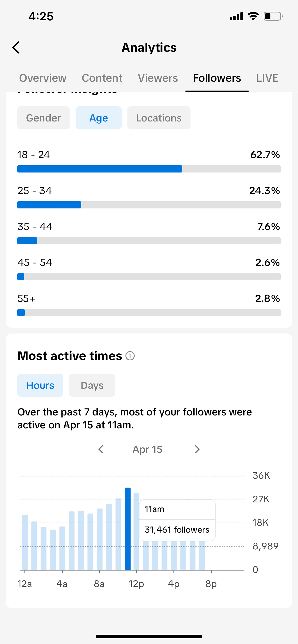Screen dimensions: 298x644
Task: Tap the Wi-Fi status icon
Action: [253, 16]
